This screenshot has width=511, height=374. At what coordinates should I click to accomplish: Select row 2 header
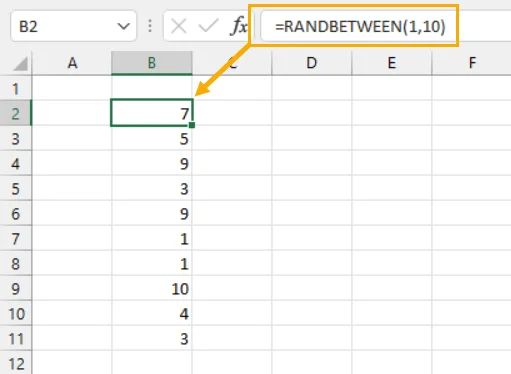[x=16, y=113]
